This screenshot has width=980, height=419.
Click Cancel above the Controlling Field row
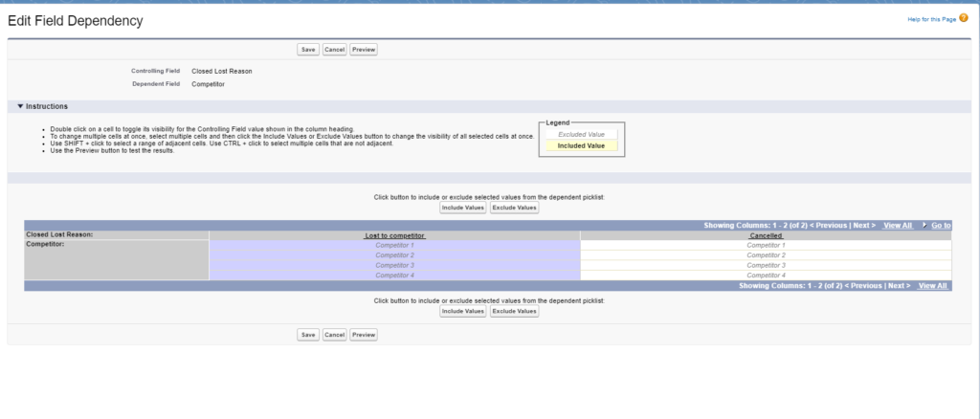coord(334,50)
